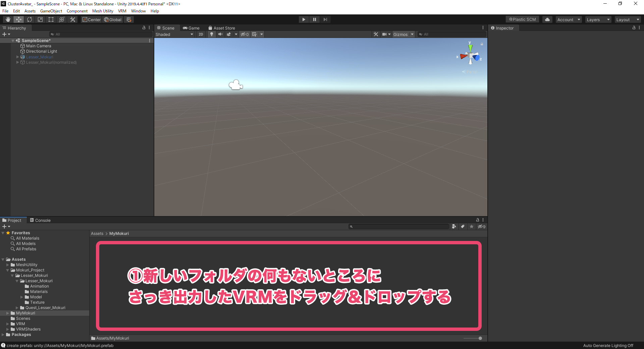Click the Plastic SCM button
The image size is (644, 349).
click(522, 19)
